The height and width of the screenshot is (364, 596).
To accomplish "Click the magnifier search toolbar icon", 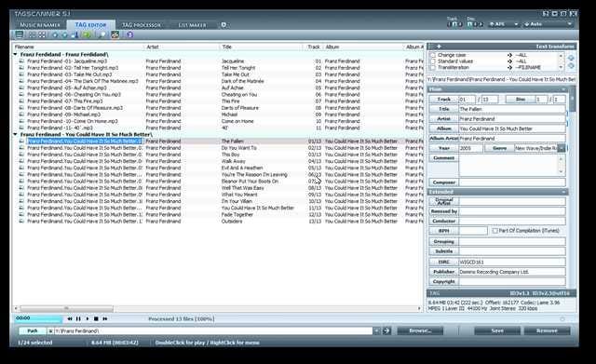I will [102, 35].
